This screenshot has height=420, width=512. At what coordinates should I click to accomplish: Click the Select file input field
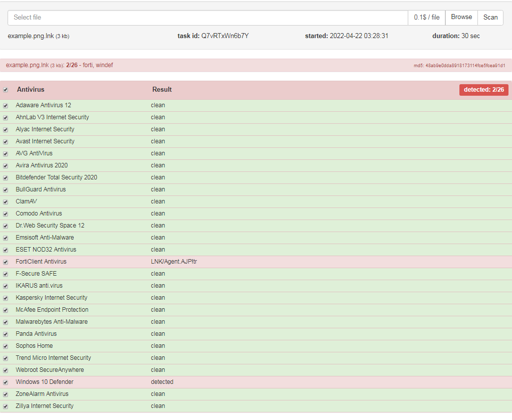click(x=208, y=18)
